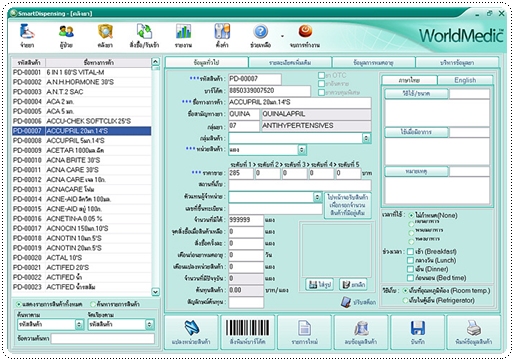This screenshot has width=514, height=361.
Task: Click the cancel picture button under image box
Action: point(353,284)
